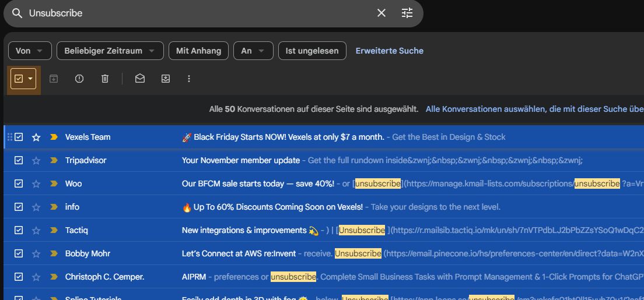This screenshot has width=644, height=300.
Task: Open New integrations & improvements email
Action: pyautogui.click(x=250, y=231)
